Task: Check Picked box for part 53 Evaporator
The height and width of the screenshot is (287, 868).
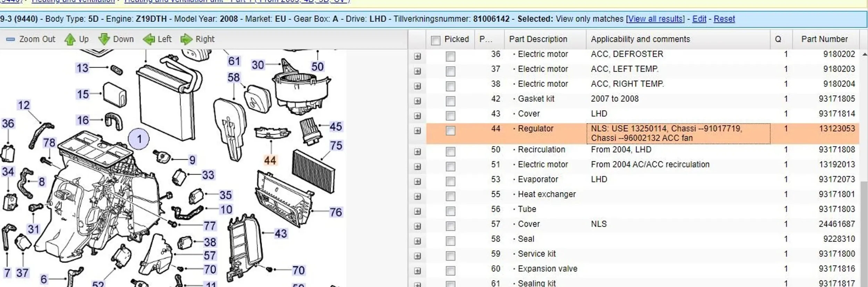Action: point(450,181)
